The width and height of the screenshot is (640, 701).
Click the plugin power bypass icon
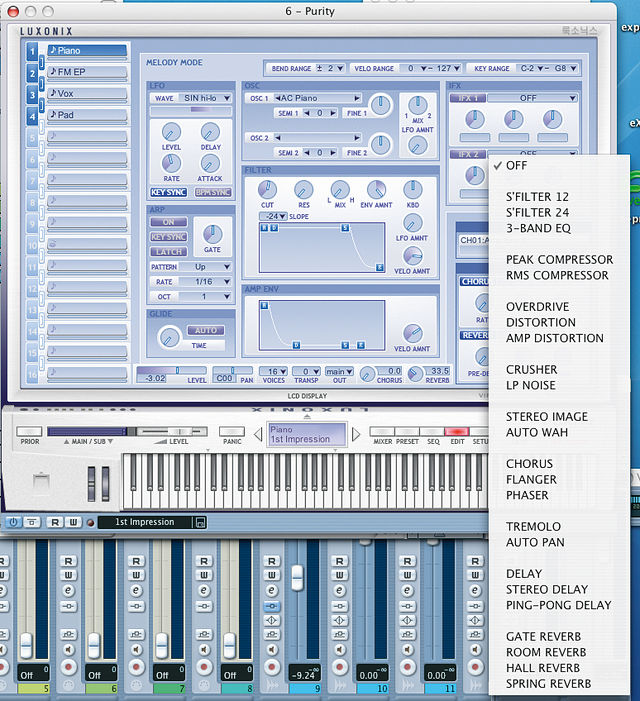[13, 522]
